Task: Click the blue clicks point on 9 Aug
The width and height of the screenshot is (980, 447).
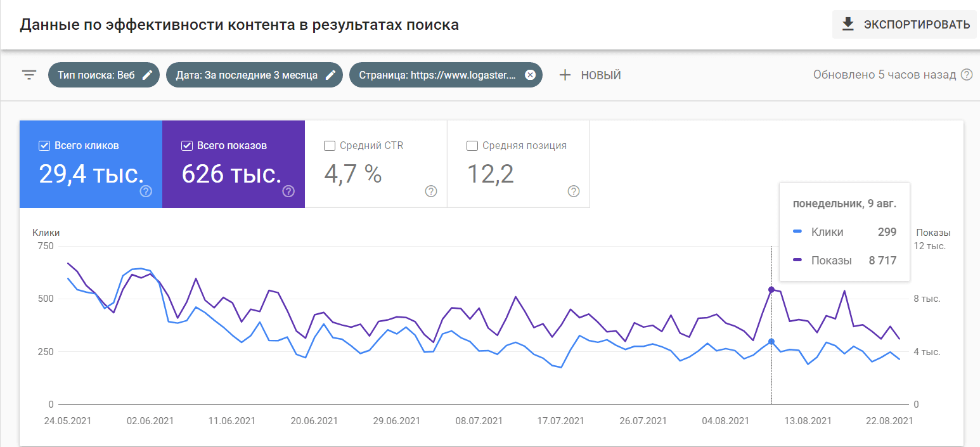Action: (x=771, y=341)
